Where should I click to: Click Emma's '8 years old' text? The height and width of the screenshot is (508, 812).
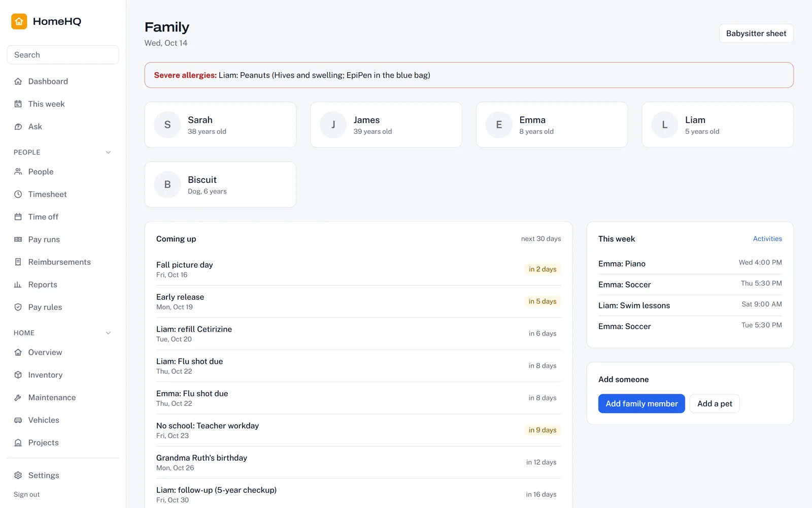[x=536, y=132]
